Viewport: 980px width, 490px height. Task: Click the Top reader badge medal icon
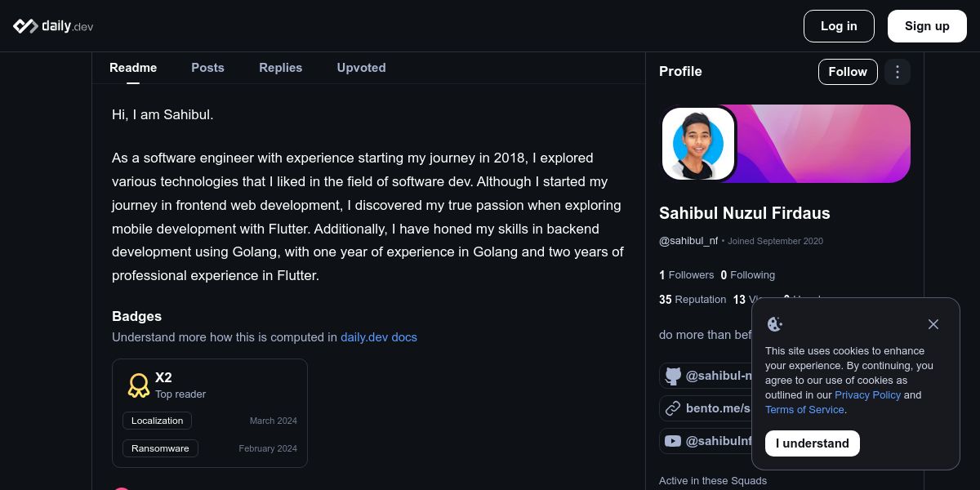pyautogui.click(x=139, y=385)
